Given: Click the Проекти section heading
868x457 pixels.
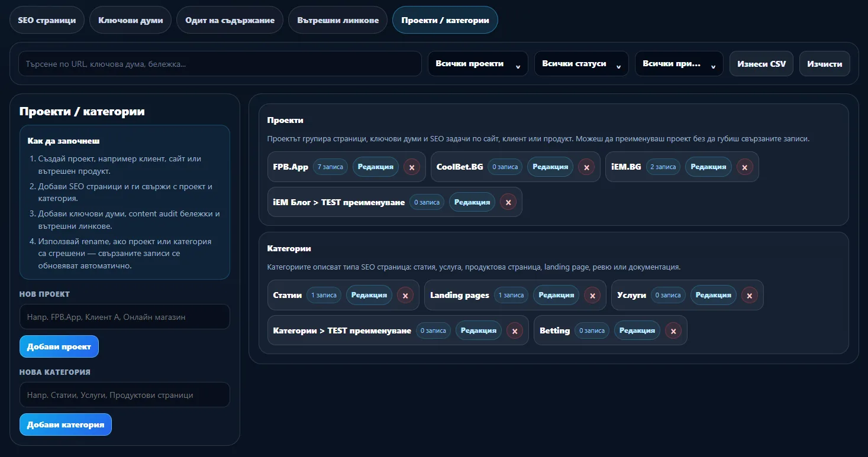Looking at the screenshot, I should tap(285, 120).
